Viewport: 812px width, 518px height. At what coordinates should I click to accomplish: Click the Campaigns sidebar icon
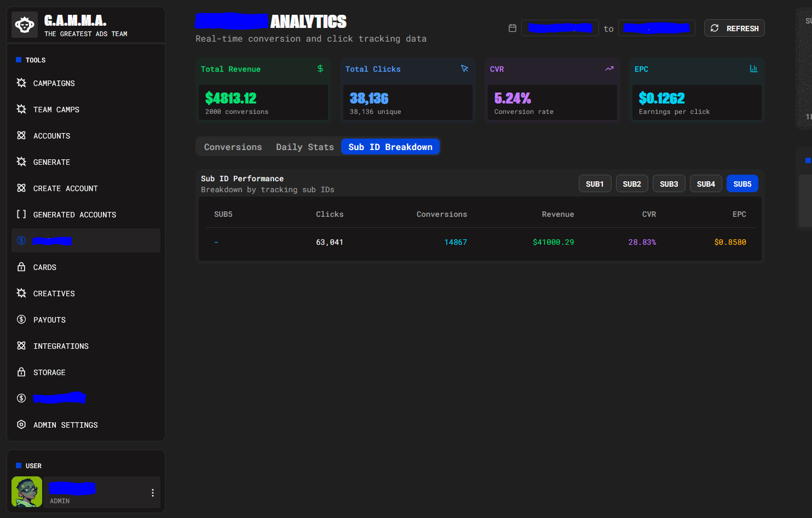[21, 83]
